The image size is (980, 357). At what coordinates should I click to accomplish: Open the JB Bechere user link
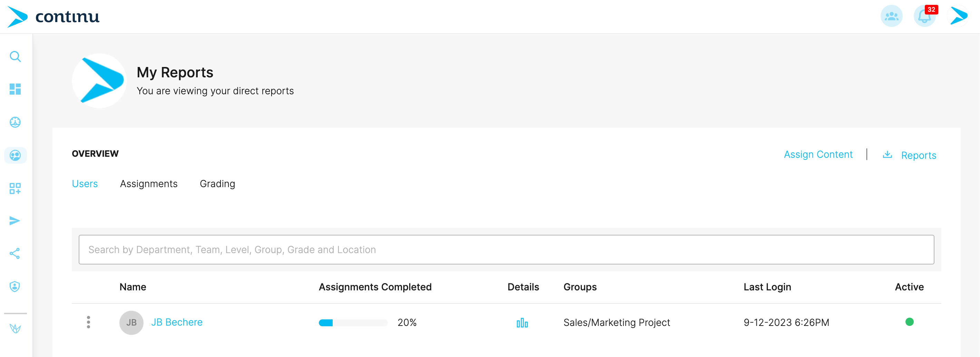tap(177, 322)
